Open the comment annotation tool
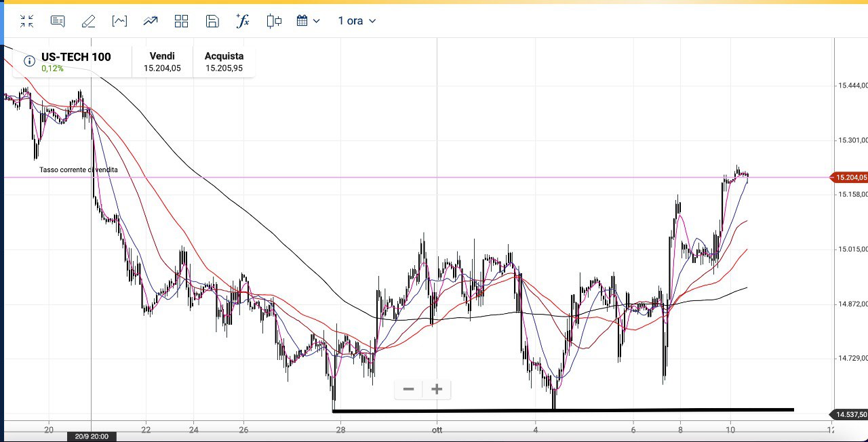 (x=58, y=21)
